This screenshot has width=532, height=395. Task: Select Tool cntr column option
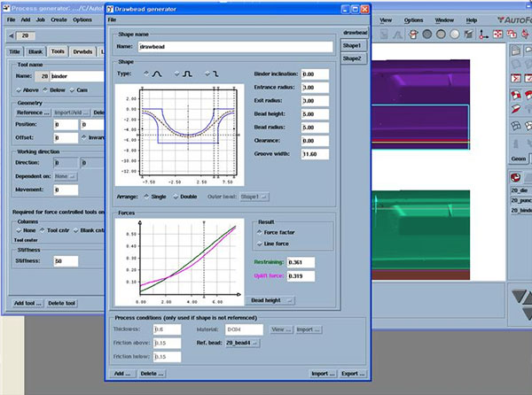(x=55, y=230)
